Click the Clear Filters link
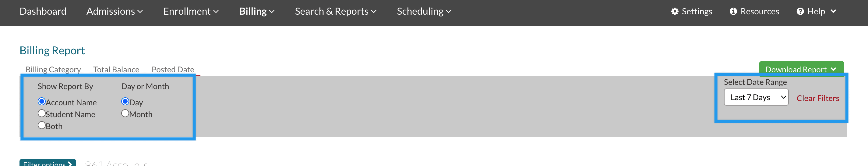 (817, 98)
